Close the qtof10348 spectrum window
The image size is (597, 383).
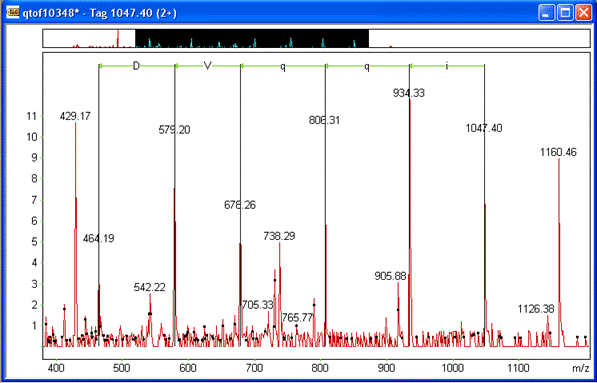pyautogui.click(x=583, y=13)
